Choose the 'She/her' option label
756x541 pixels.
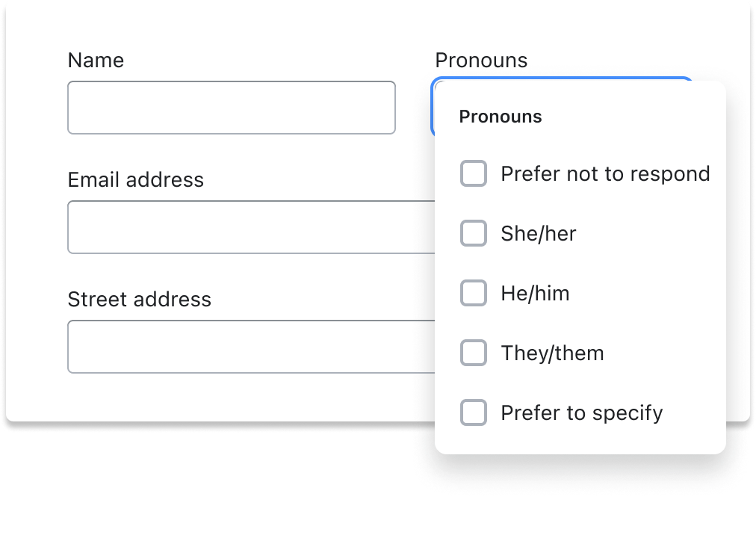coord(539,234)
